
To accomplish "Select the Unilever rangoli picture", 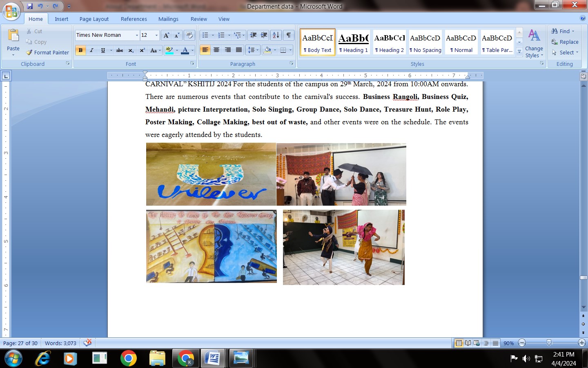I will point(211,174).
